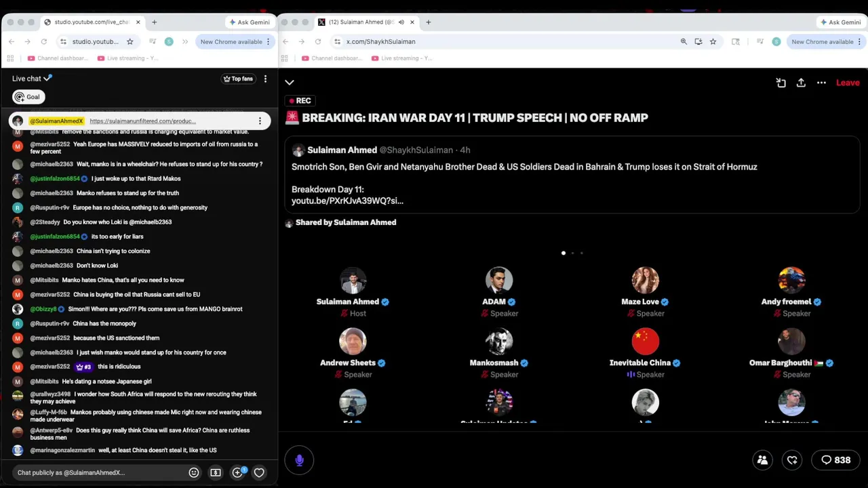The width and height of the screenshot is (868, 488).
Task: Click Ask Gemini in the right window
Action: (x=840, y=22)
